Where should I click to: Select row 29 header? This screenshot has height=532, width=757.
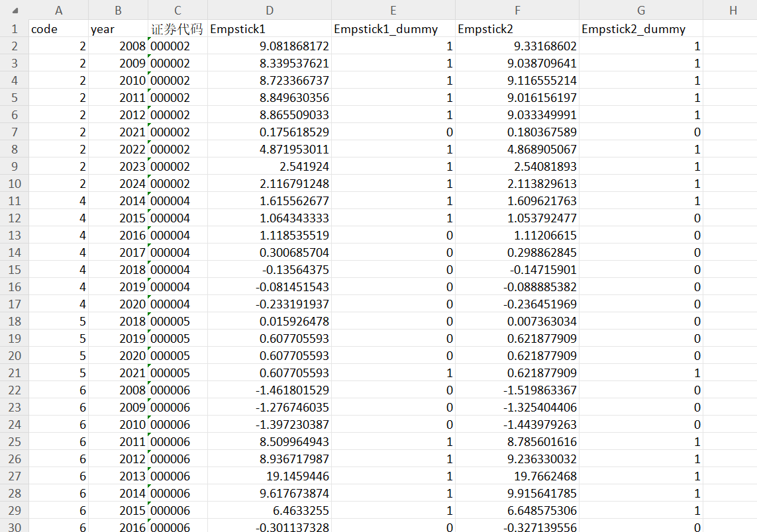tap(15, 510)
